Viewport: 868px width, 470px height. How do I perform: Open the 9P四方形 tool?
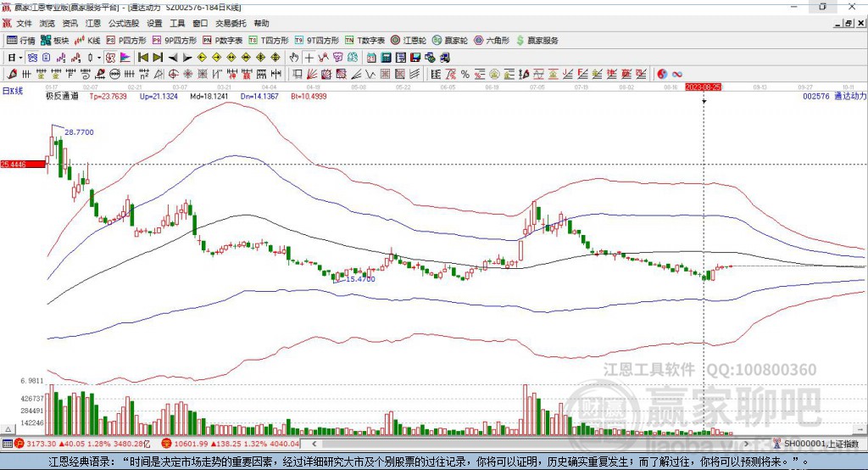click(174, 41)
